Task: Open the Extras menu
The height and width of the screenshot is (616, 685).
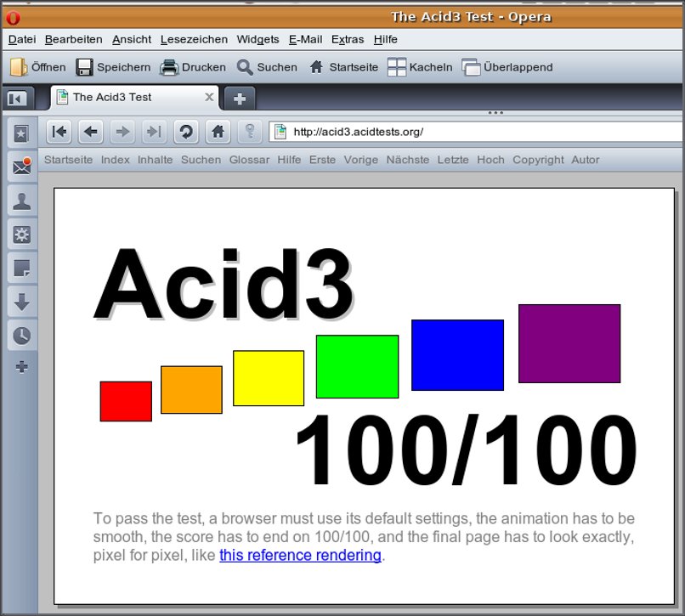Action: coord(347,39)
